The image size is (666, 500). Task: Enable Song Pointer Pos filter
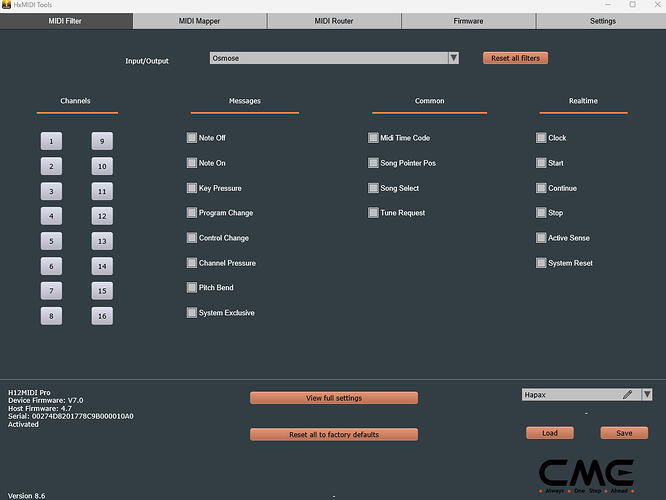tap(373, 163)
